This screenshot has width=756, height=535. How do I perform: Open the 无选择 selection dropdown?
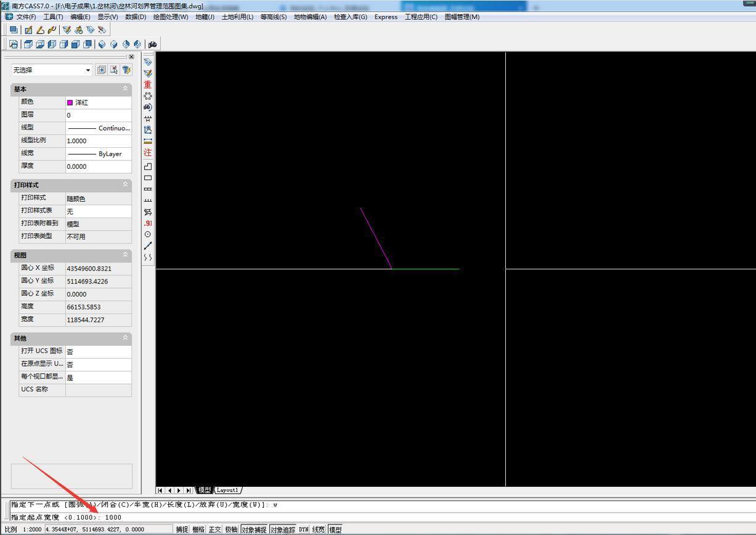pos(52,70)
